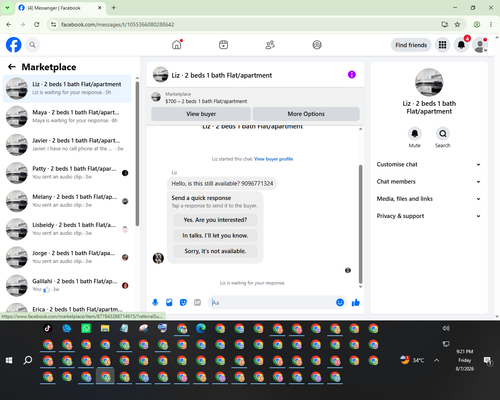Open Windows taskbar search
Image resolution: width=500 pixels, height=400 pixels.
pyautogui.click(x=28, y=360)
